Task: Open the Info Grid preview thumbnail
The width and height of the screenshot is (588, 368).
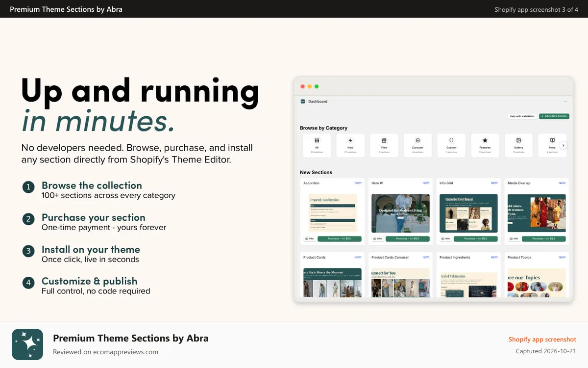Action: [468, 213]
